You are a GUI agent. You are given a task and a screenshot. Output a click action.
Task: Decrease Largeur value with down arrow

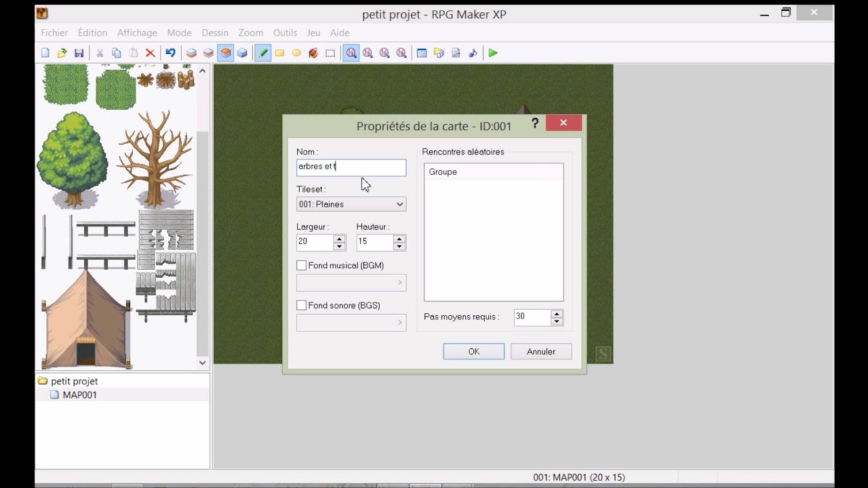coord(339,246)
